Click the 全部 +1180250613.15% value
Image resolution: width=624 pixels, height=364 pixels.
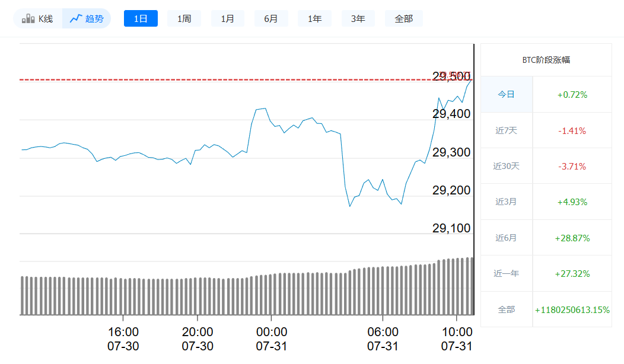572,309
